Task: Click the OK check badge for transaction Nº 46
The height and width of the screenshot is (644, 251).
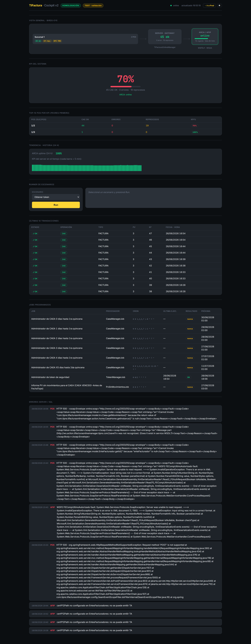Action: (35, 240)
